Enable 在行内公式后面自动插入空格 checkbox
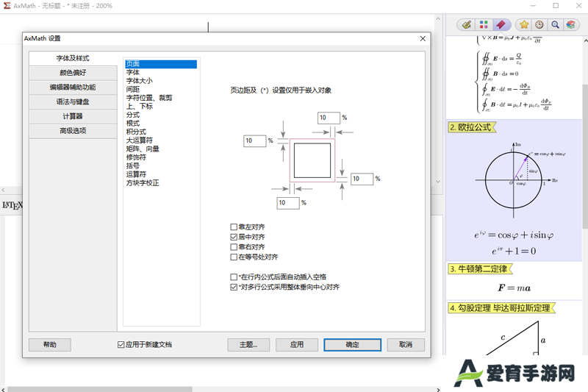Image resolution: width=588 pixels, height=392 pixels. (234, 277)
